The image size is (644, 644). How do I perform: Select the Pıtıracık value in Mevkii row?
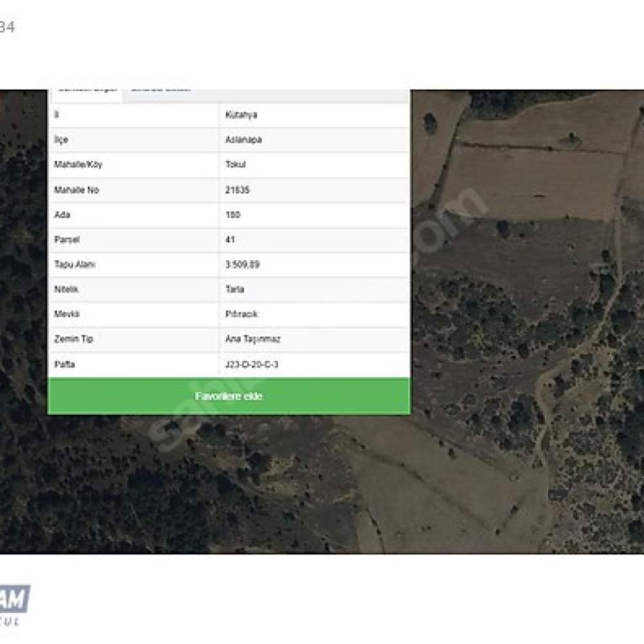pyautogui.click(x=241, y=314)
